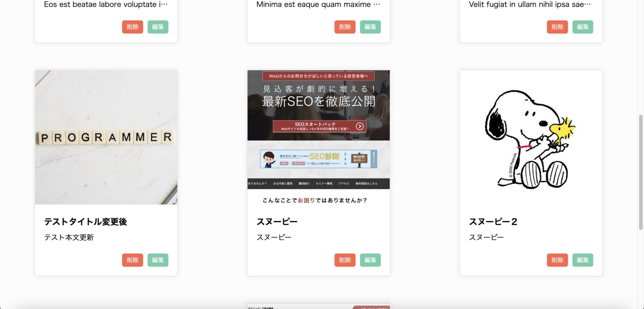This screenshot has height=309, width=644.
Task: Select the bold title スヌーピー2
Action: pos(493,222)
